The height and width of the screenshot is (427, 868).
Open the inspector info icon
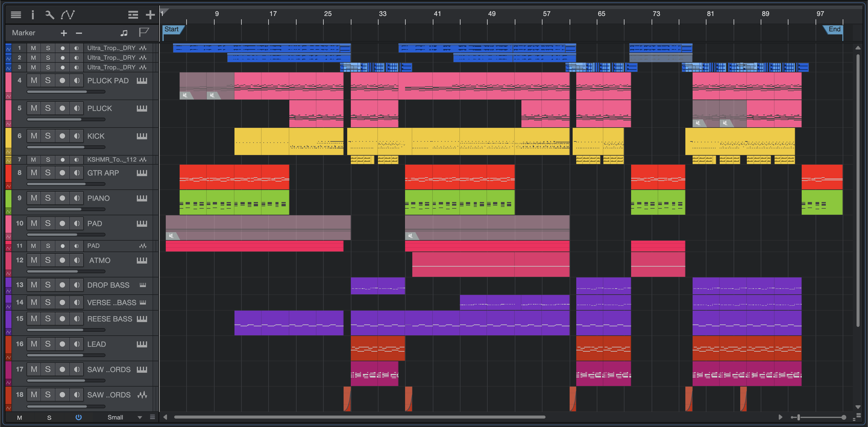pos(33,15)
